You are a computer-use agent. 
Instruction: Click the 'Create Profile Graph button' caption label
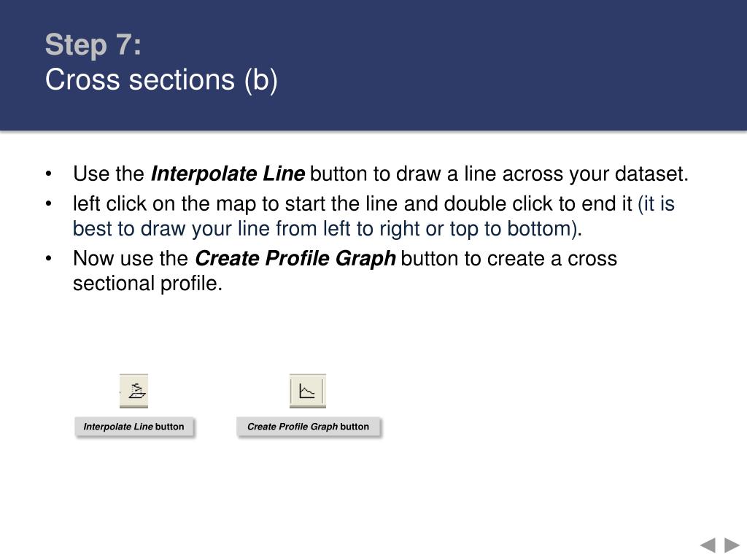pyautogui.click(x=309, y=427)
